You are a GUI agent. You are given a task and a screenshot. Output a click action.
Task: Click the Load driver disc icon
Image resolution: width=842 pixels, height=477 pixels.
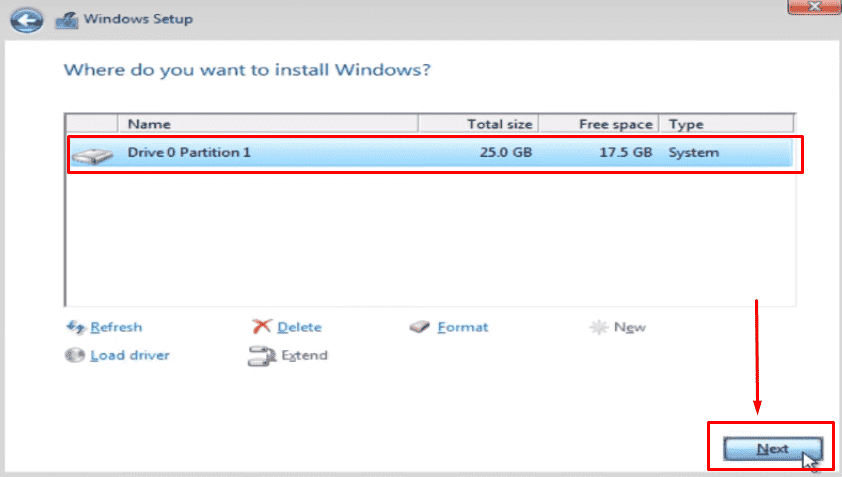pos(75,355)
